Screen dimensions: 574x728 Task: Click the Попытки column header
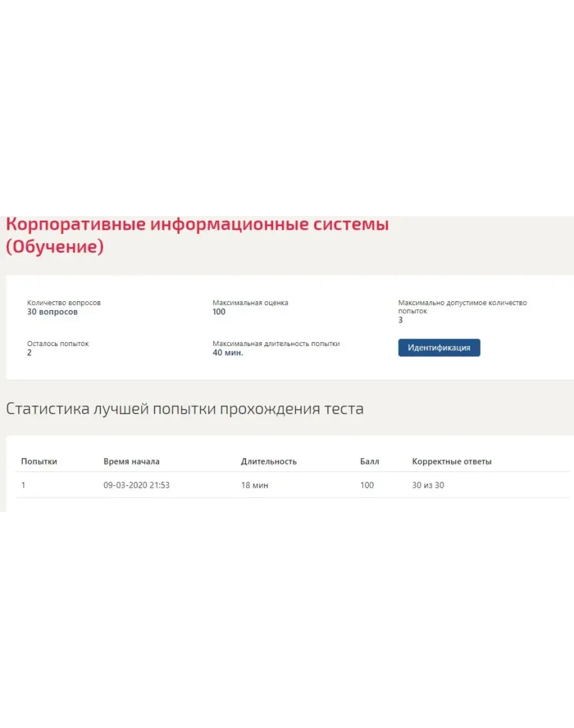pos(39,461)
